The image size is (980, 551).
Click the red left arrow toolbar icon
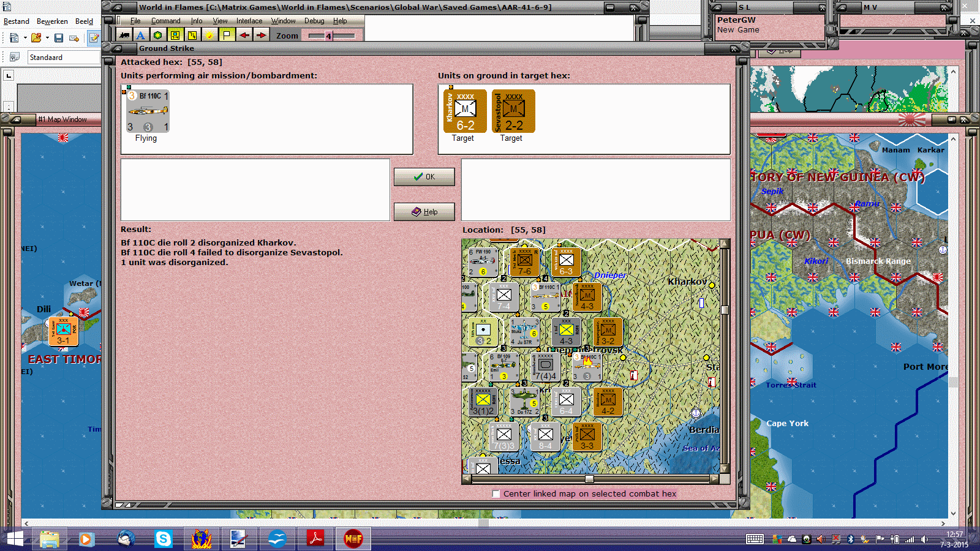(244, 35)
